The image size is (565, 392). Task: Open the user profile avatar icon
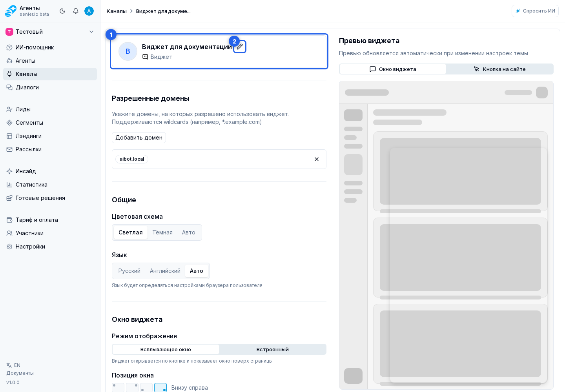point(89,11)
